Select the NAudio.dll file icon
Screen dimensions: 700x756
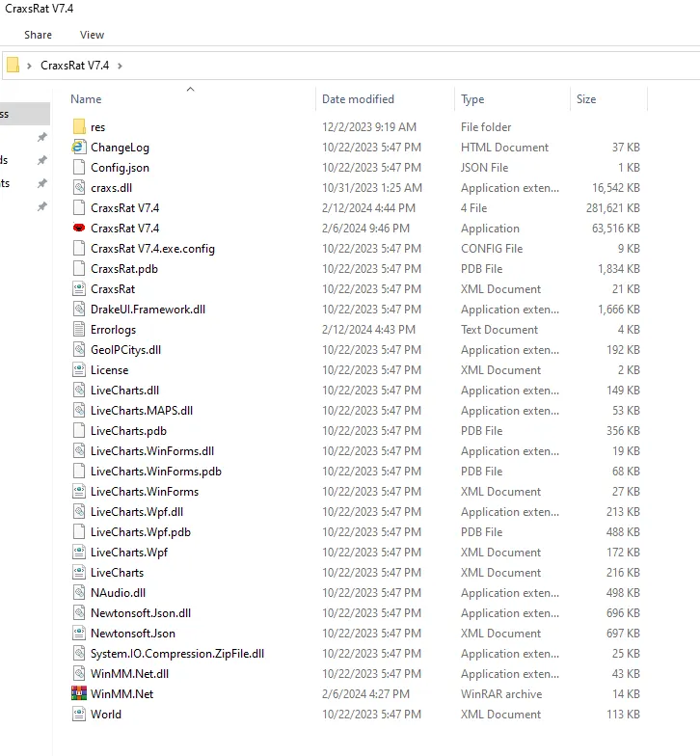pos(79,593)
